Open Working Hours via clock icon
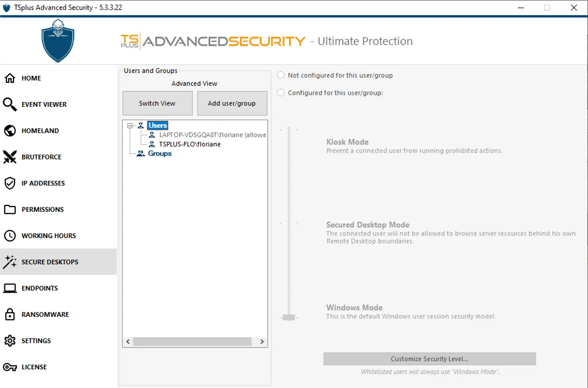This screenshot has height=388, width=588. click(x=10, y=236)
